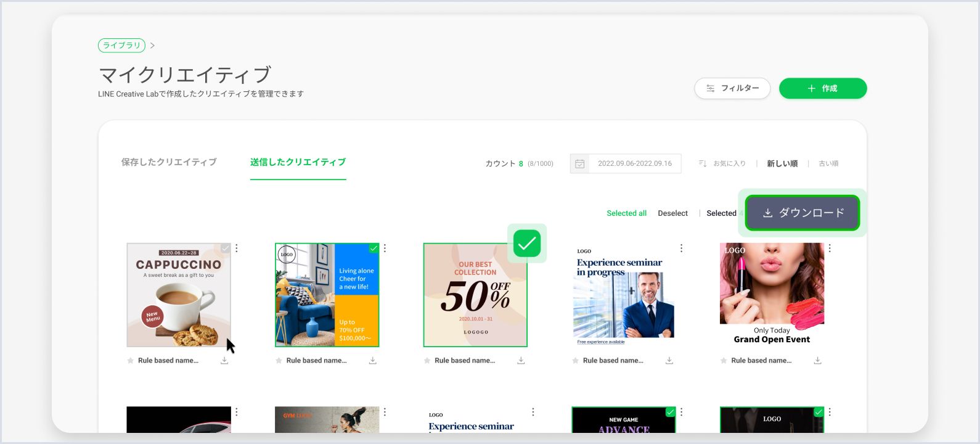This screenshot has height=444, width=980.
Task: Click the LINE Creative Lab description text
Action: pos(201,94)
